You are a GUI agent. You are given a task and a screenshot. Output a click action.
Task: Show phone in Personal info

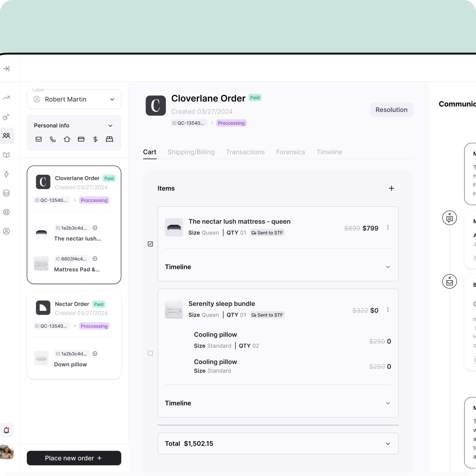point(53,139)
